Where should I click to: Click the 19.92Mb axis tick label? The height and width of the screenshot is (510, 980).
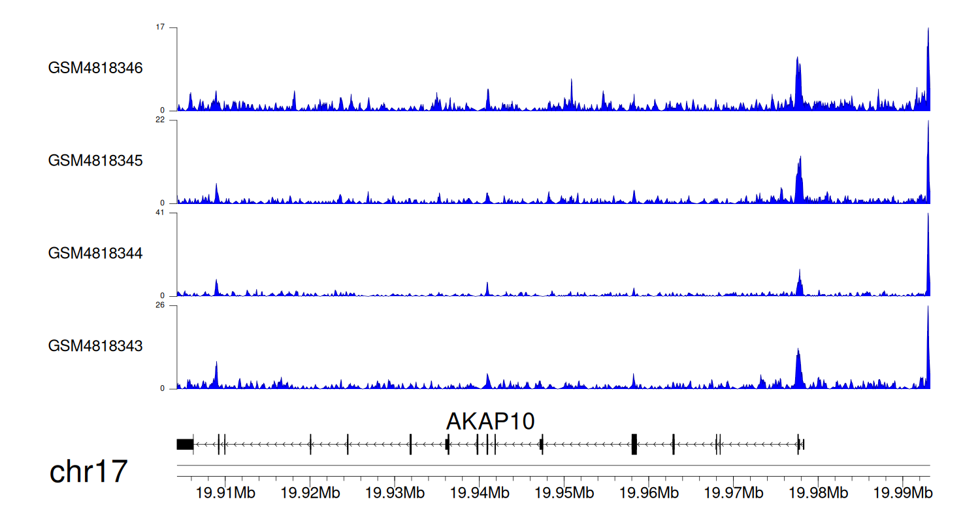coord(310,491)
